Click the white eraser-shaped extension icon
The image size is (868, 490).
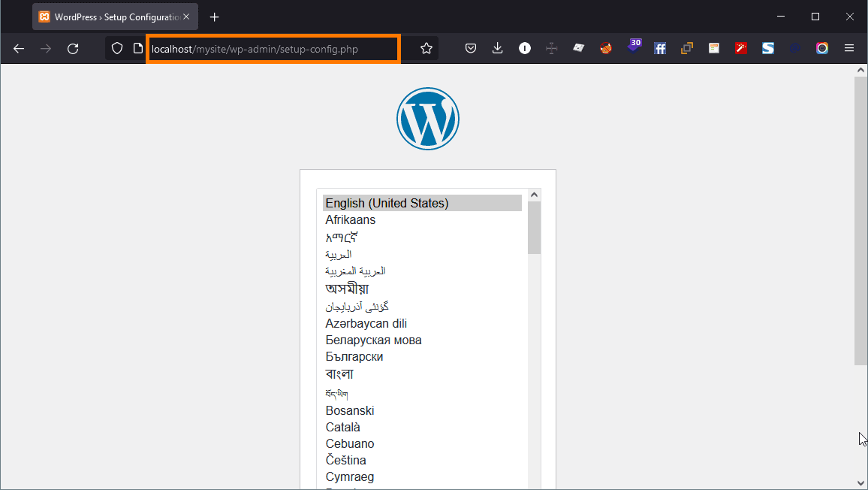click(x=578, y=48)
